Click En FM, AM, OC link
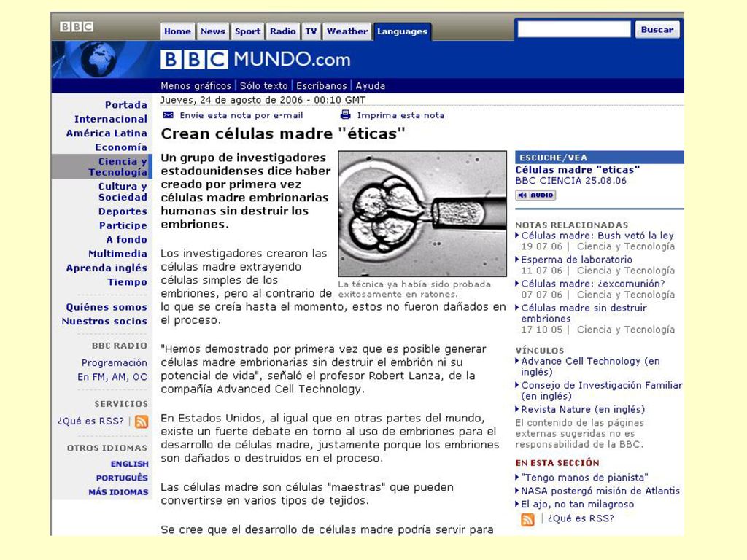This screenshot has width=747, height=560. pyautogui.click(x=112, y=377)
